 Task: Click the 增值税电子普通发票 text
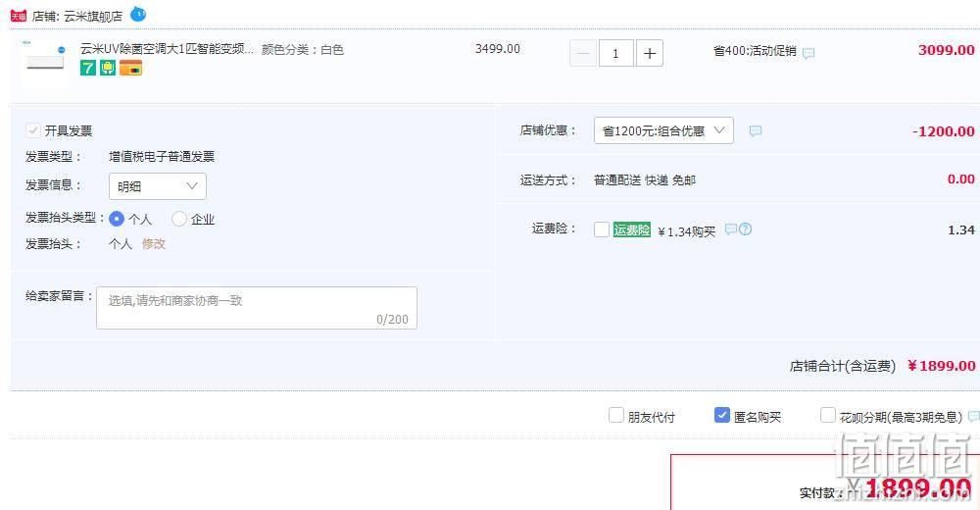tap(162, 157)
